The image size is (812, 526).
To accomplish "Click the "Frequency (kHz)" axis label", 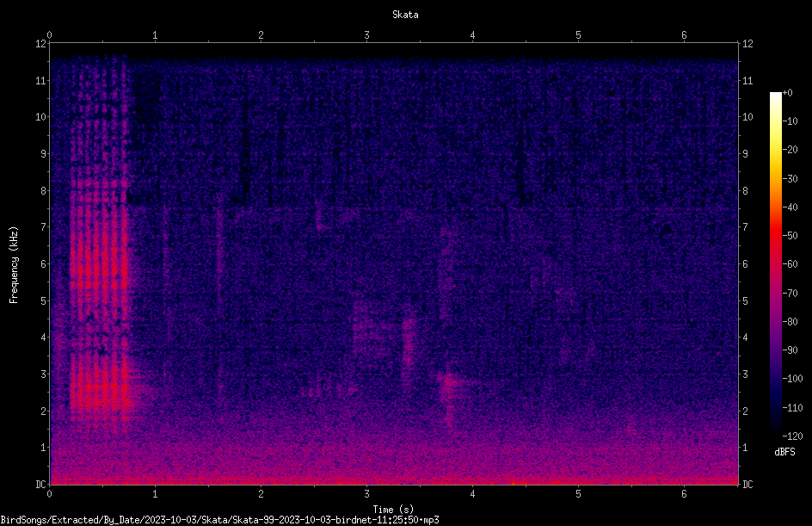I will 14,264.
